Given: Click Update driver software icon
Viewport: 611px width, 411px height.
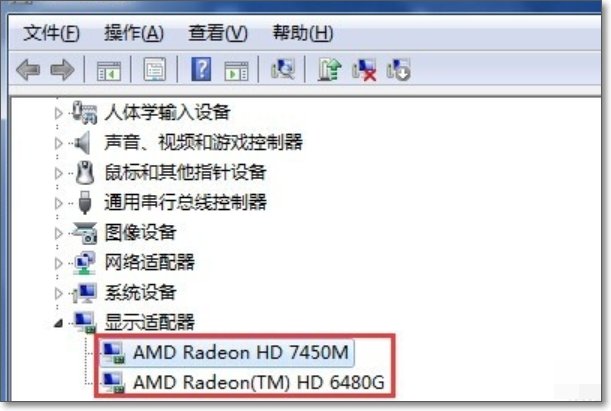Looking at the screenshot, I should (330, 69).
